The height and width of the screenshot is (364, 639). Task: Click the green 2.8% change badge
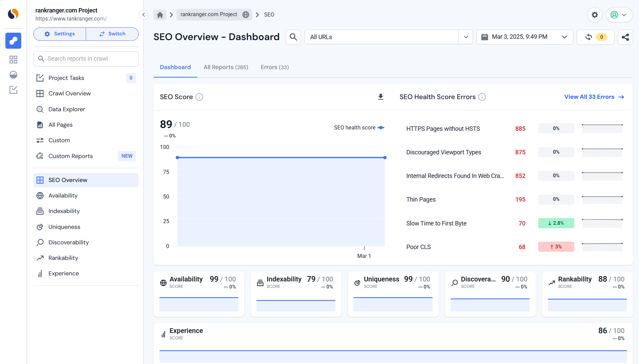[x=556, y=223]
